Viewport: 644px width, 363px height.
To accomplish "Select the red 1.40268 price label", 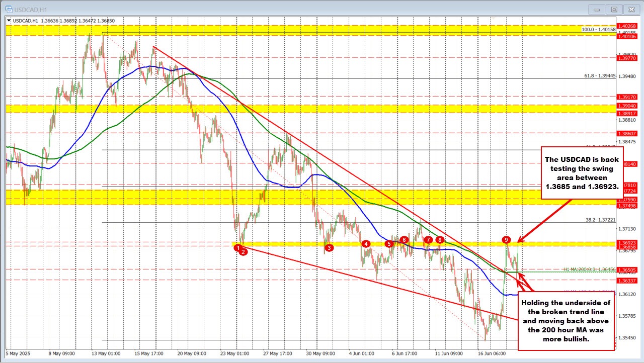I will [627, 26].
